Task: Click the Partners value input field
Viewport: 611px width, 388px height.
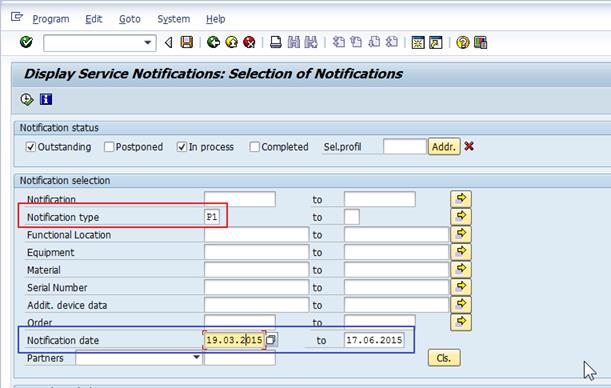Action: [240, 358]
